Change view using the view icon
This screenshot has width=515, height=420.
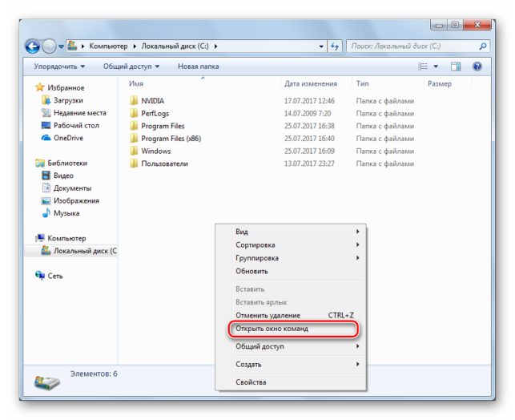[423, 67]
